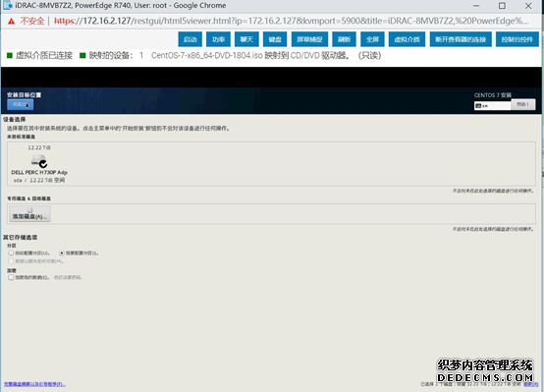Click the 设备选择 section heading
The width and height of the screenshot is (544, 392).
(x=14, y=120)
